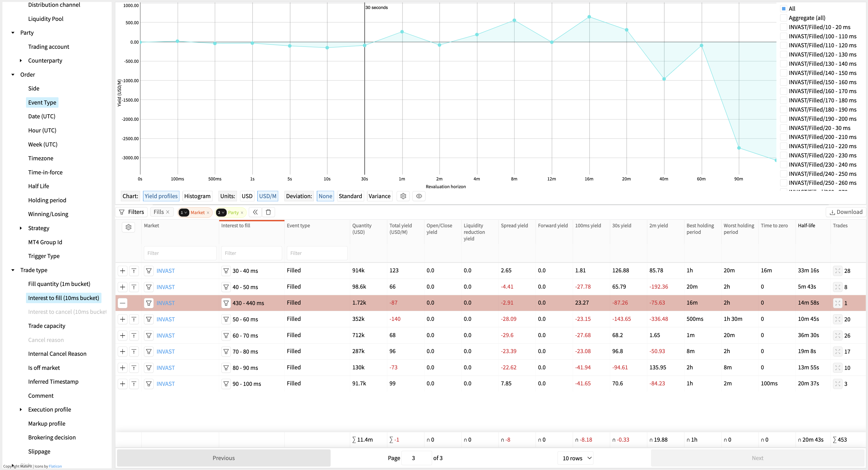Filter by interest 80 - 90 ms funnel
The height and width of the screenshot is (470, 868).
(226, 368)
